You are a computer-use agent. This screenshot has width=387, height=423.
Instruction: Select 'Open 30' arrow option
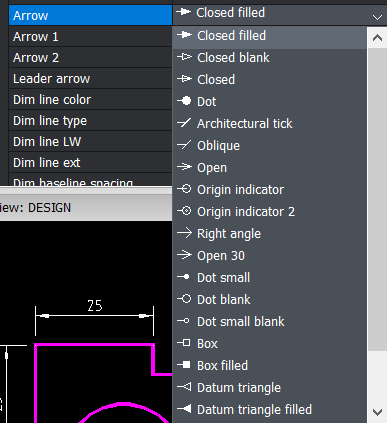[x=269, y=255]
